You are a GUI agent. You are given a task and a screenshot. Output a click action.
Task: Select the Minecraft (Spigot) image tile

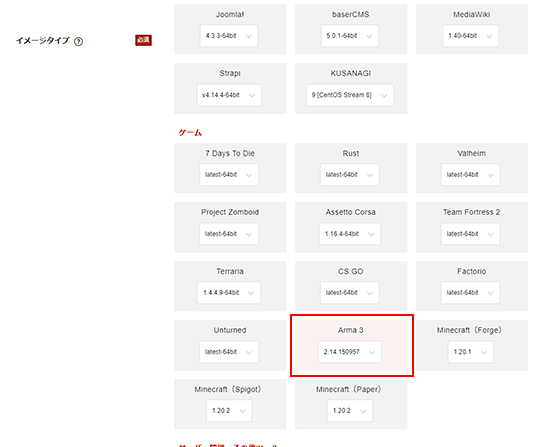(230, 404)
